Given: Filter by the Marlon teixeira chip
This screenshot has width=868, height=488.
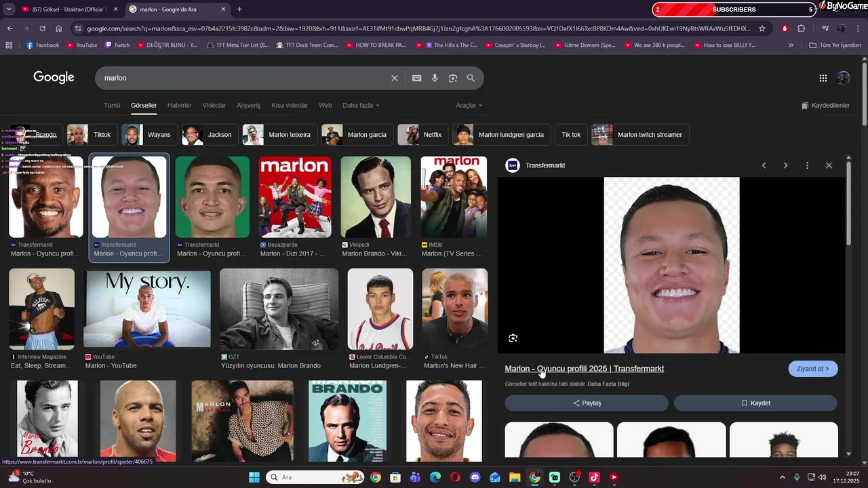Looking at the screenshot, I should pyautogui.click(x=280, y=135).
